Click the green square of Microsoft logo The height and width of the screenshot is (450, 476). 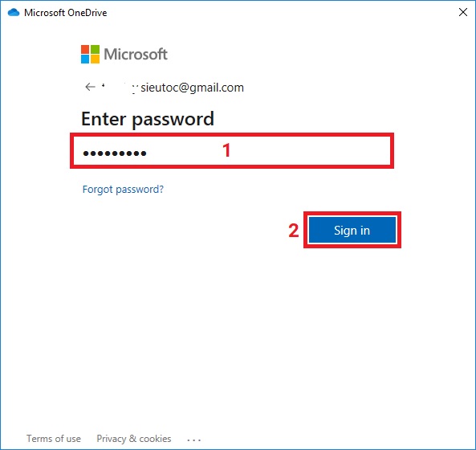coord(95,49)
